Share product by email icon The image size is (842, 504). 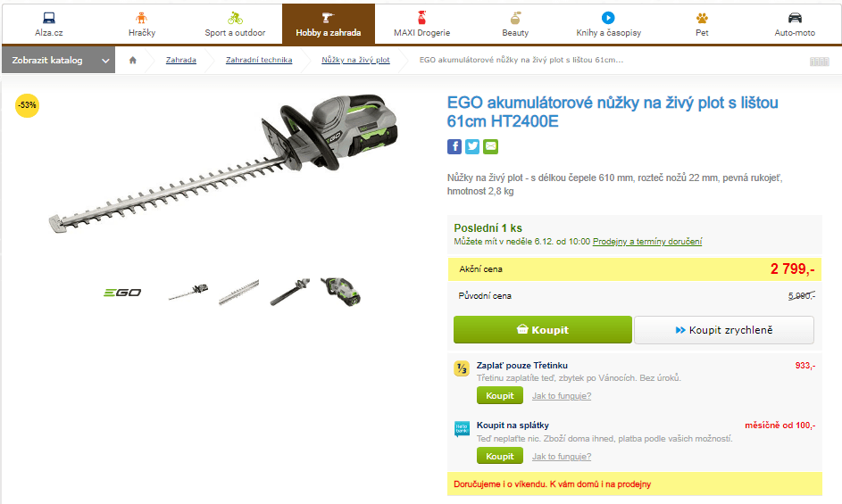pyautogui.click(x=490, y=146)
